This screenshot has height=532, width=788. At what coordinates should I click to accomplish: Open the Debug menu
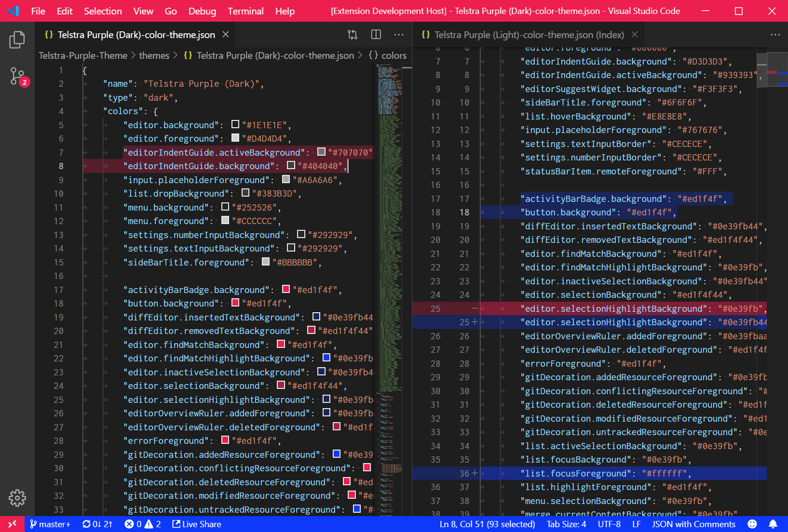(x=202, y=11)
